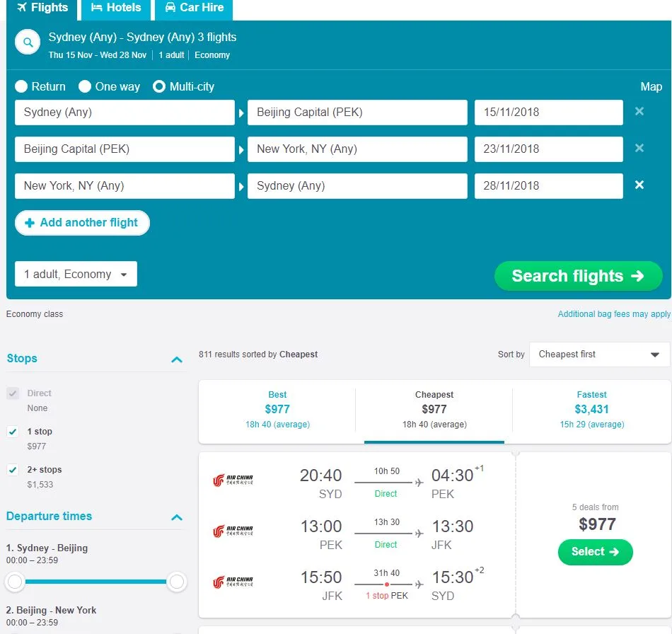Open the 1 adult, Economy dropdown
The image size is (672, 634).
76,275
